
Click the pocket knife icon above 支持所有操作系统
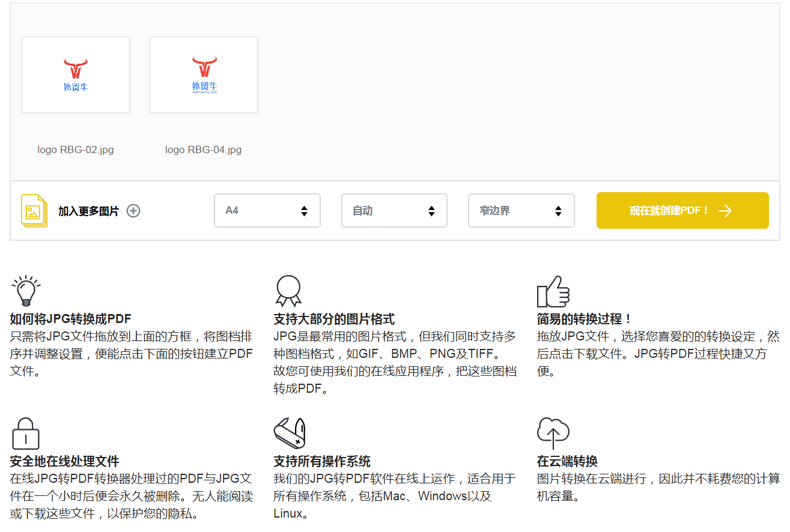point(290,433)
